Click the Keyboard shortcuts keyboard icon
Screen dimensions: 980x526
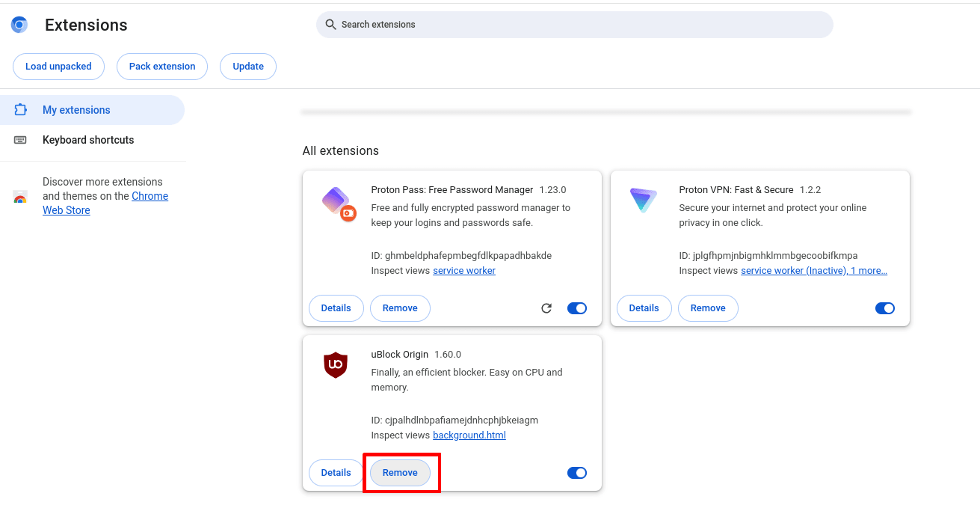pos(20,140)
